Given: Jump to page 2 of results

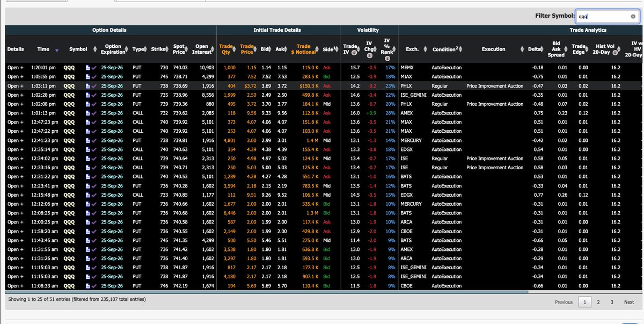Looking at the screenshot, I should 598,302.
